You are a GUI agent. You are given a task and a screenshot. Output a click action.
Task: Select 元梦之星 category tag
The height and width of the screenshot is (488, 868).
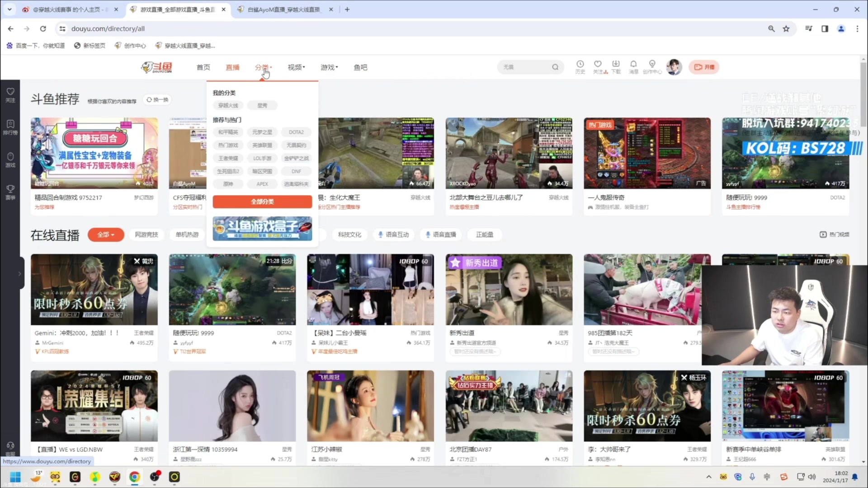(262, 132)
